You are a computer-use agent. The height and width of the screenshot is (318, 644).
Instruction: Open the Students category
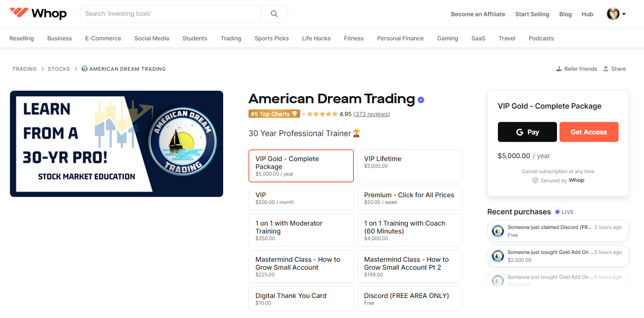[x=195, y=38]
